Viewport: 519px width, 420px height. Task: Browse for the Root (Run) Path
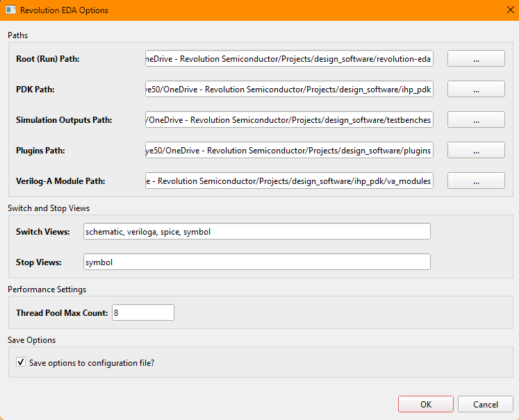click(476, 58)
